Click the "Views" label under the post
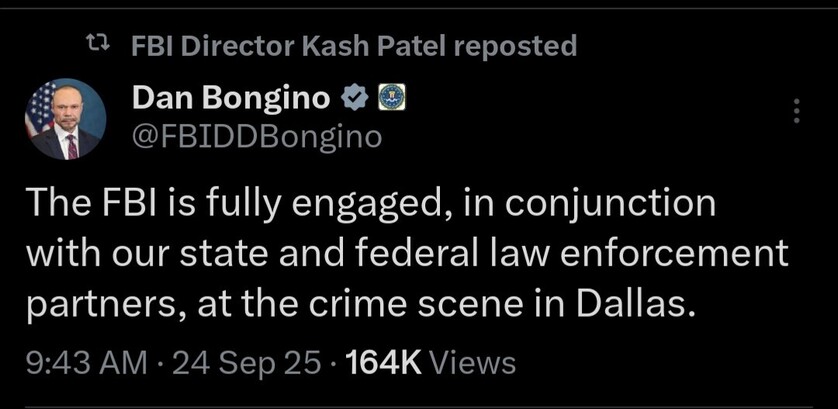The image size is (838, 409). [x=472, y=362]
